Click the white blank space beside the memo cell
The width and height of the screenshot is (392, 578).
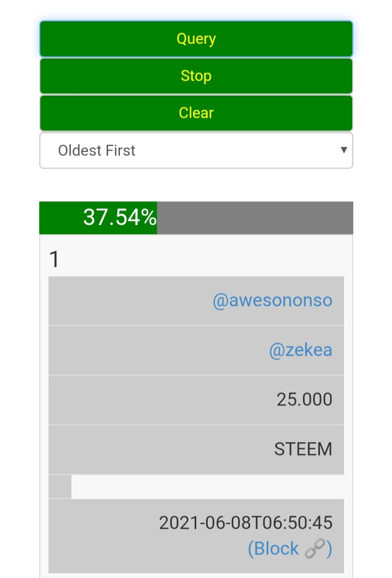pos(207,486)
